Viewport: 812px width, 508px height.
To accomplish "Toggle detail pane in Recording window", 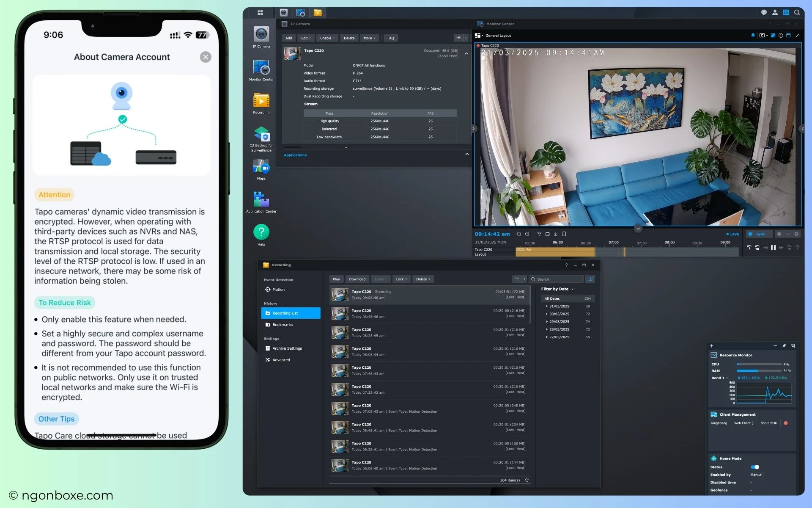I will click(x=590, y=279).
